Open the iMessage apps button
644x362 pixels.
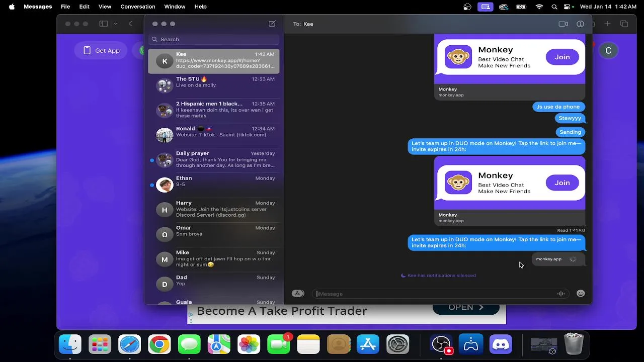298,294
